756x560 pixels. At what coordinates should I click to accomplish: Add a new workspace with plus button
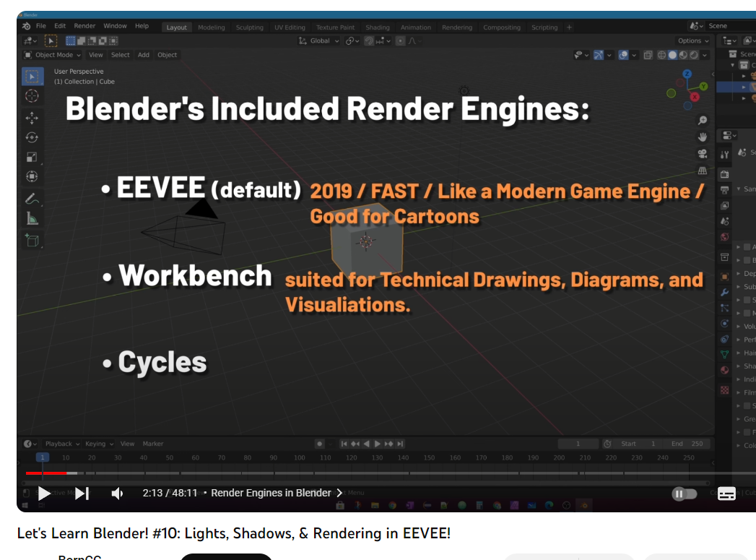tap(570, 27)
